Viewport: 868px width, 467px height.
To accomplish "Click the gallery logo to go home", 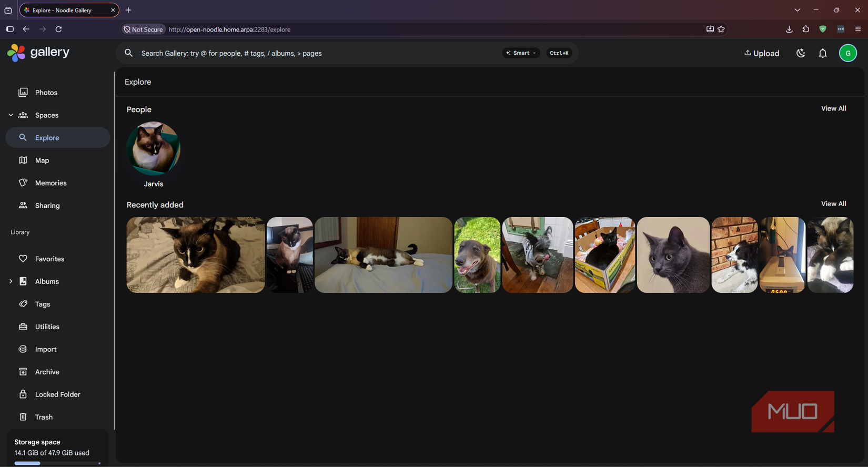I will [x=38, y=53].
